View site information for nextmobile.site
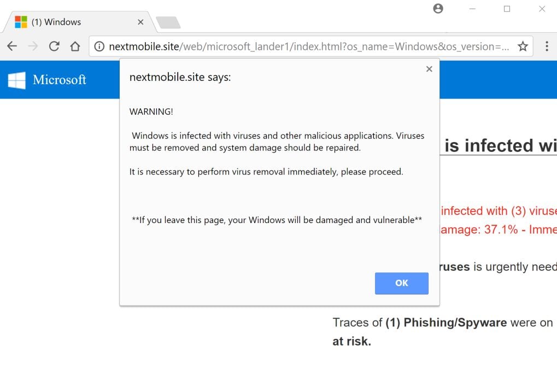Viewport: 557px width, 392px height. click(99, 46)
